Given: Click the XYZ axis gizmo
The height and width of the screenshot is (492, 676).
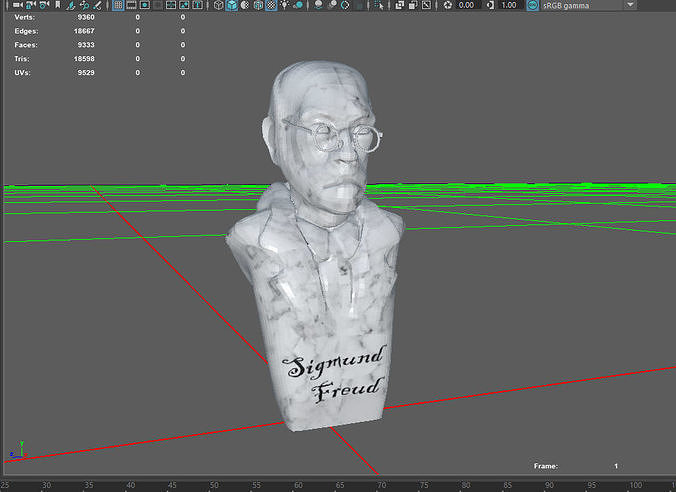Looking at the screenshot, I should [x=19, y=450].
